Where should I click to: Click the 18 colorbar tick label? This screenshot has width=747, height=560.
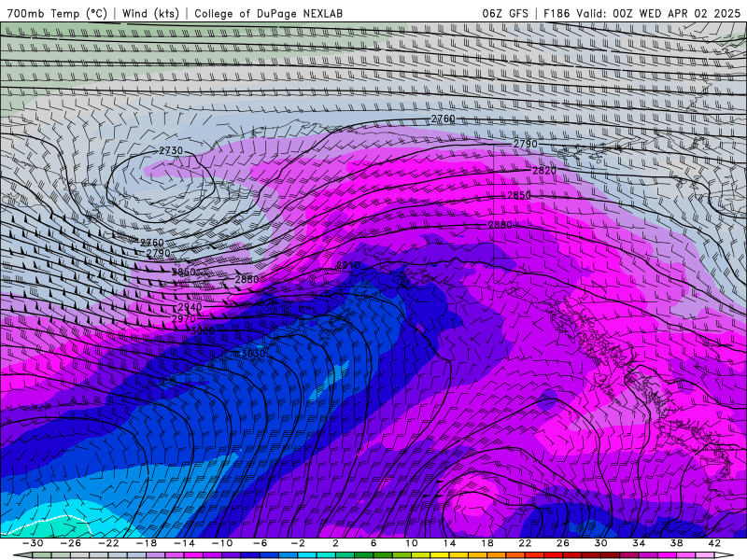tap(486, 543)
